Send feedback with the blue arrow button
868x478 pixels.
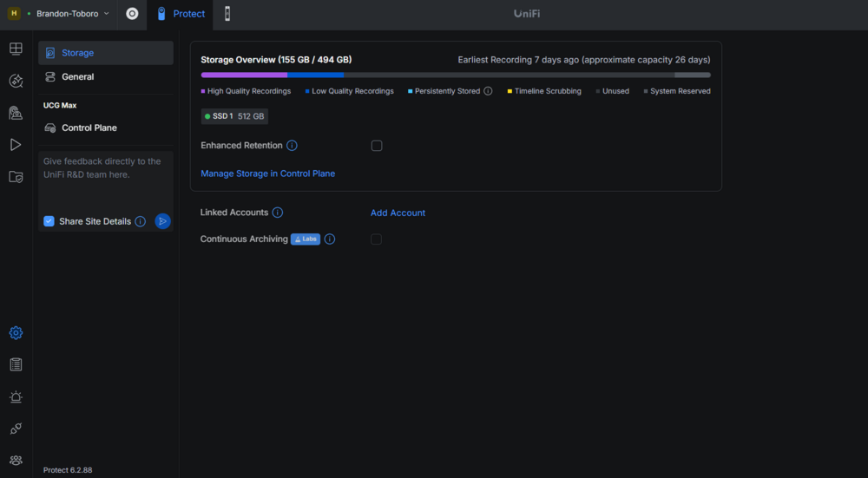163,221
